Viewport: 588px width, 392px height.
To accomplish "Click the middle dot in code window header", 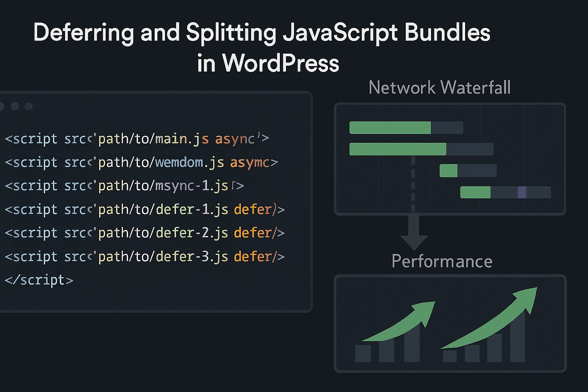I will tap(15, 106).
